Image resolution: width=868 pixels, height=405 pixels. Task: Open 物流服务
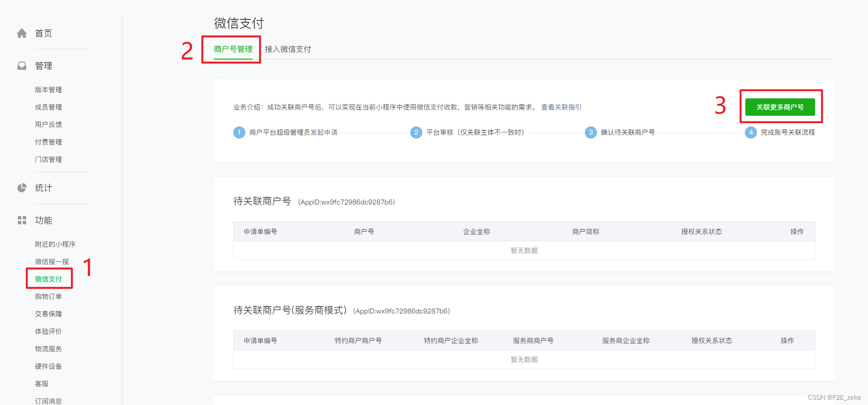(48, 349)
